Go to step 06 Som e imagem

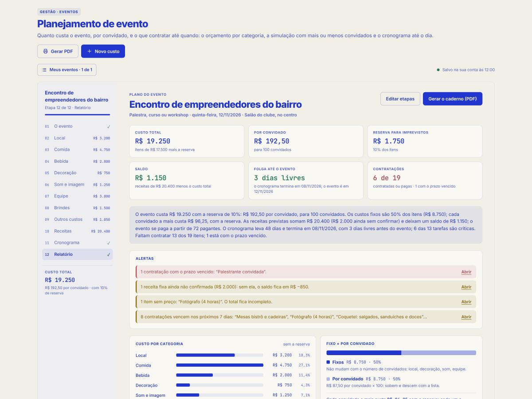point(78,184)
